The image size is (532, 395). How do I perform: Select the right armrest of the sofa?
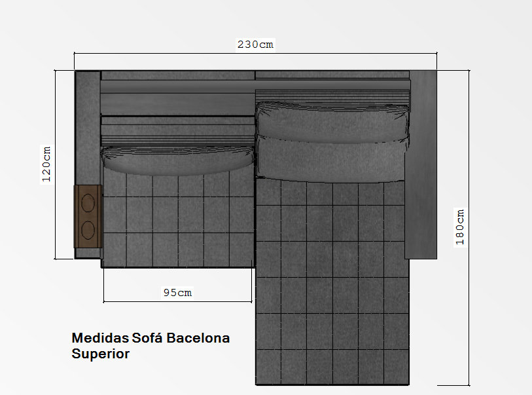pyautogui.click(x=421, y=164)
